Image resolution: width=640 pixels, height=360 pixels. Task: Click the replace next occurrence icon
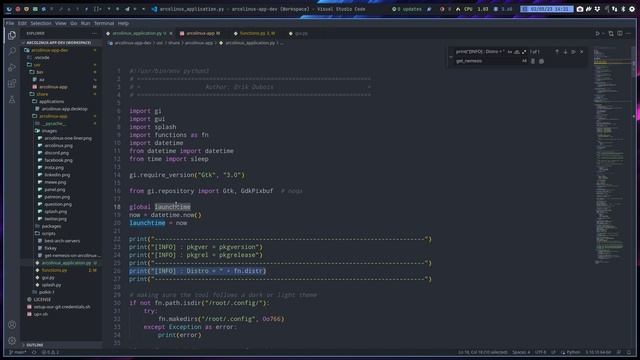click(x=533, y=61)
